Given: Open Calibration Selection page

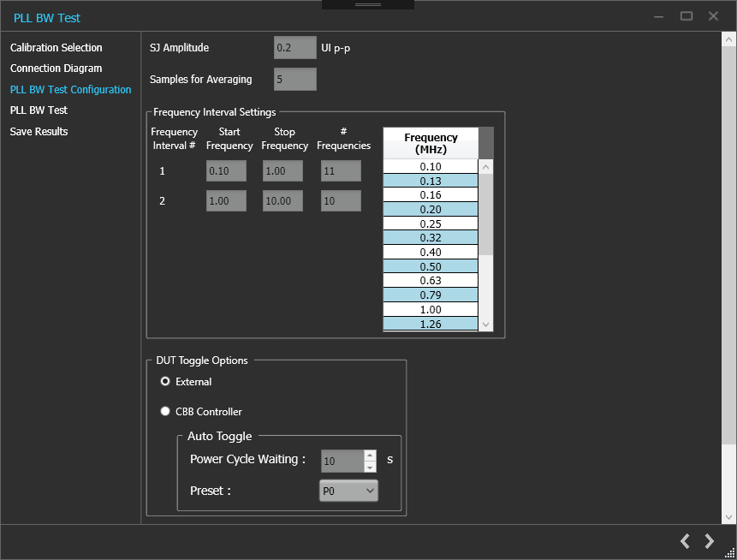Looking at the screenshot, I should coord(56,48).
